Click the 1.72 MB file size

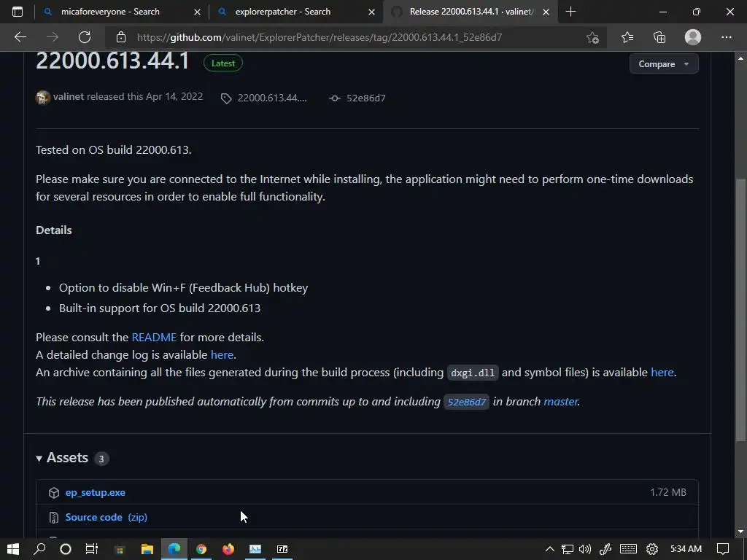[x=668, y=492]
